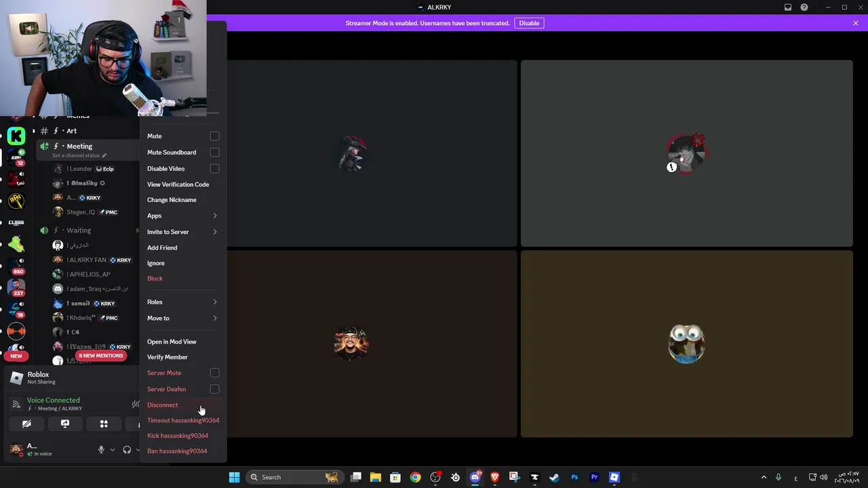Screen dimensions: 868x488
Task: Click the noise suppression waveform icon
Action: (135, 404)
